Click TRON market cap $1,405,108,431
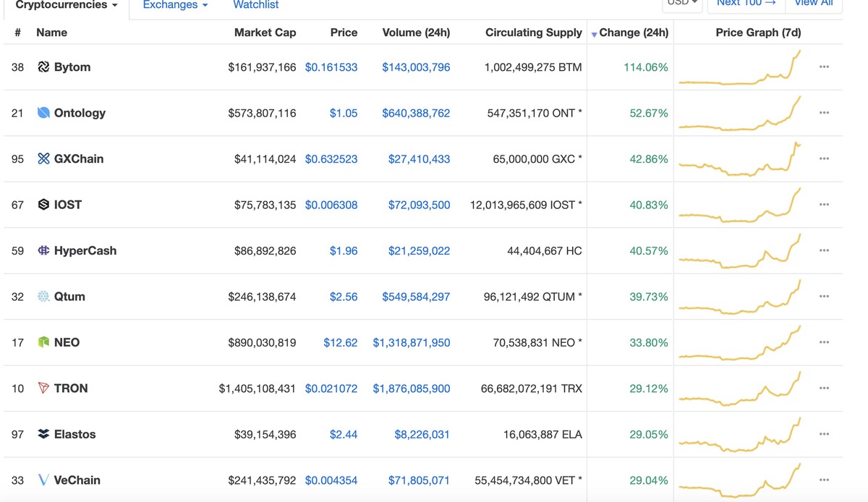 pos(258,388)
